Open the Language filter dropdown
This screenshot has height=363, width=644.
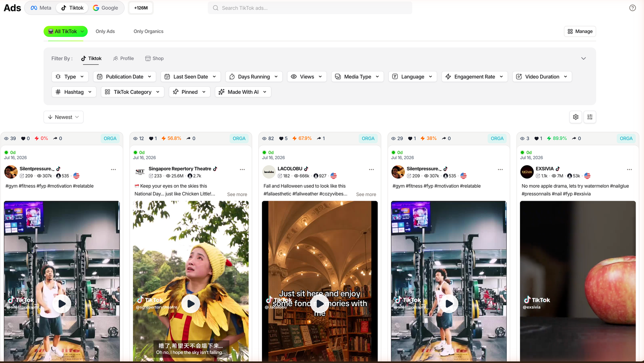(x=413, y=77)
